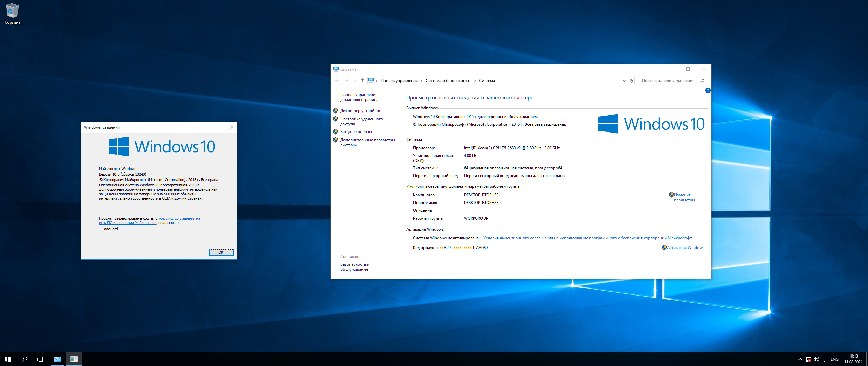
Task: Click the computer icon in the address bar
Action: 371,81
